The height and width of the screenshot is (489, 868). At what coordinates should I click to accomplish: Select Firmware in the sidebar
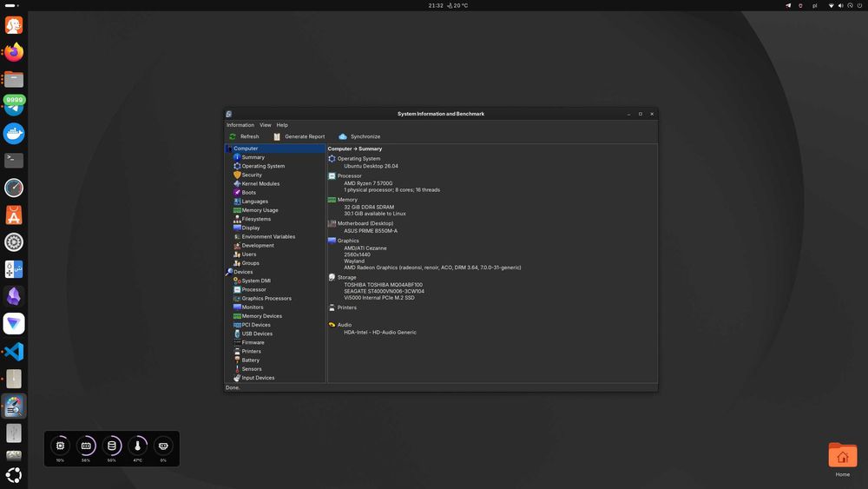point(253,343)
